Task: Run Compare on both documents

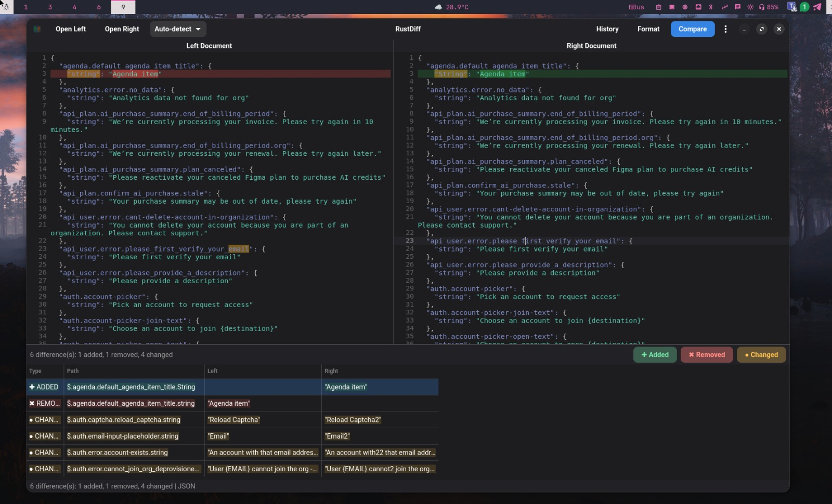Action: [693, 29]
